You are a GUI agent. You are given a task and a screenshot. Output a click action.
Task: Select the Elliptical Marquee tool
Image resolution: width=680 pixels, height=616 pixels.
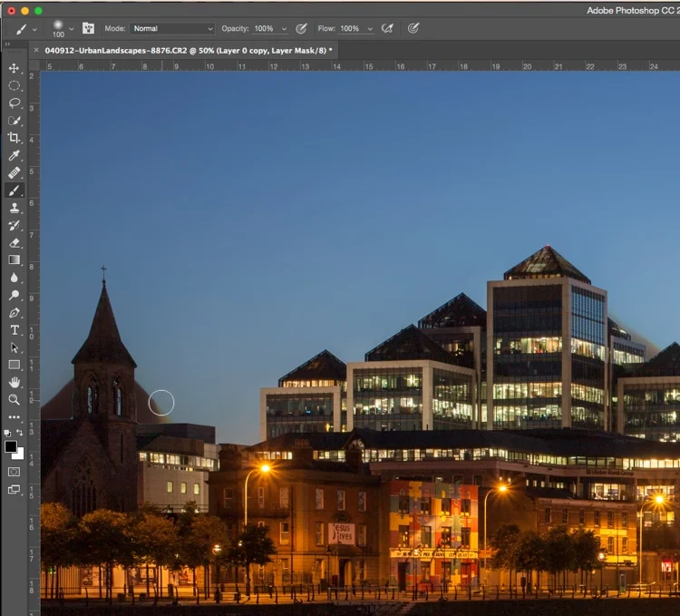[x=14, y=86]
